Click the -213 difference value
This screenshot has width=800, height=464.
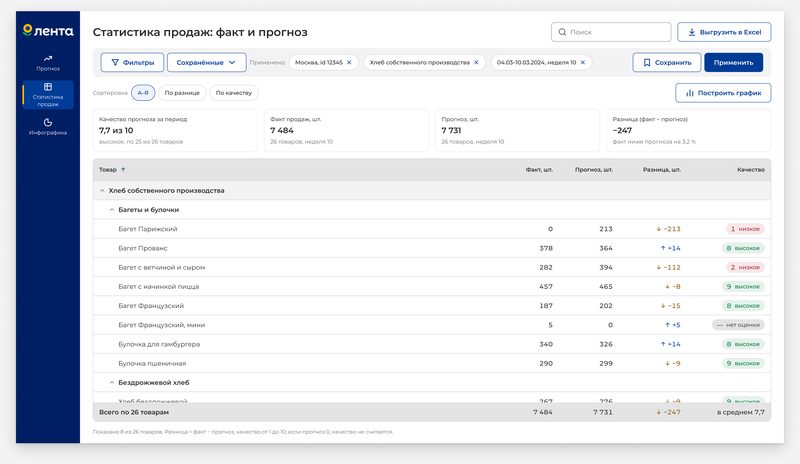coord(668,229)
